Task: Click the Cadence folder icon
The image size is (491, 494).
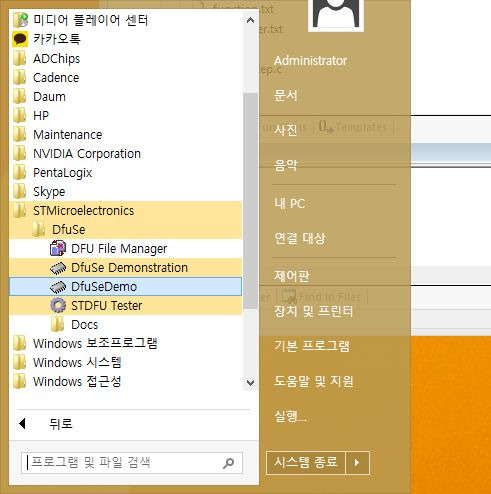Action: (x=20, y=77)
